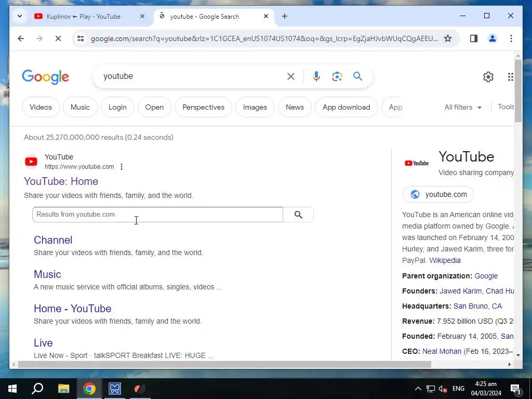Open the Home - YouTube sitelink
This screenshot has width=532, height=399.
pyautogui.click(x=73, y=309)
